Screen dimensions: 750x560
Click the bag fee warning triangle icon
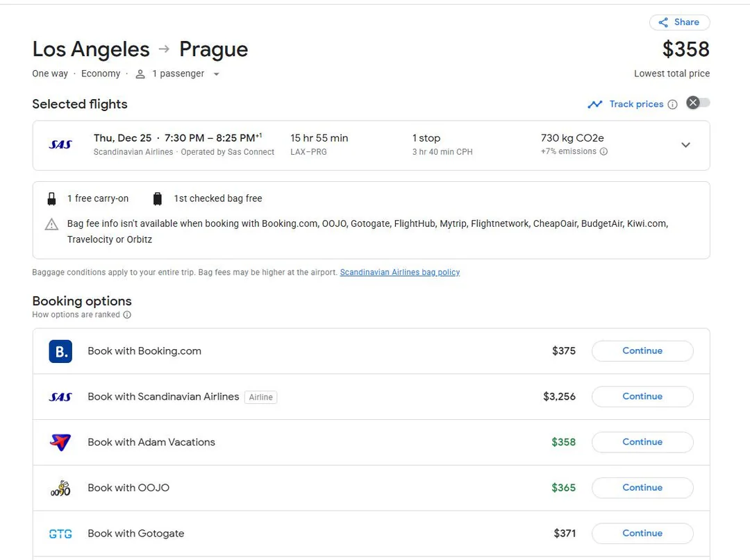pos(51,224)
